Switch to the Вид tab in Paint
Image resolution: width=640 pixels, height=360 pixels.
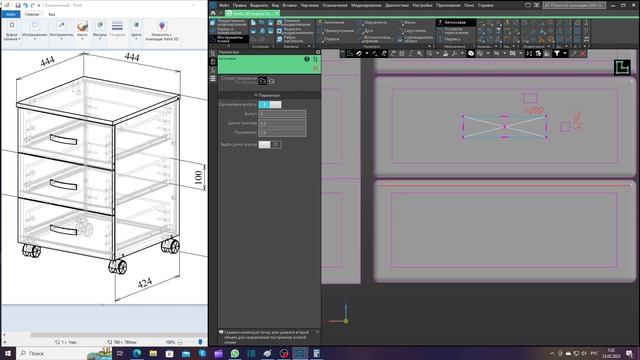click(x=52, y=14)
